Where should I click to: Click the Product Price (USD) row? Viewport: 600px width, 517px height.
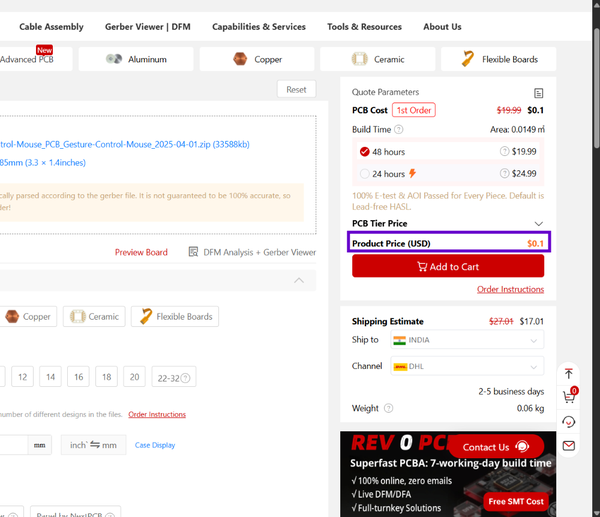click(448, 243)
